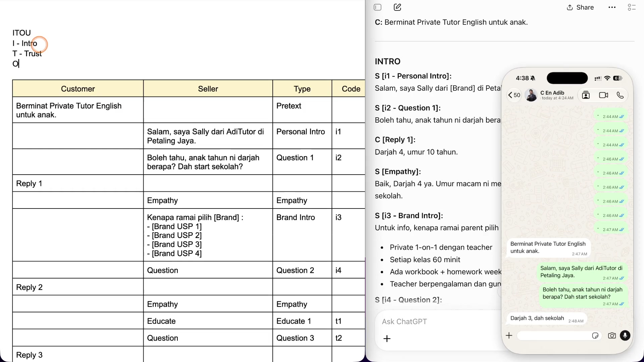Select the 'Darjah 3, dah sekolah' message
644x362 pixels.
(547, 319)
